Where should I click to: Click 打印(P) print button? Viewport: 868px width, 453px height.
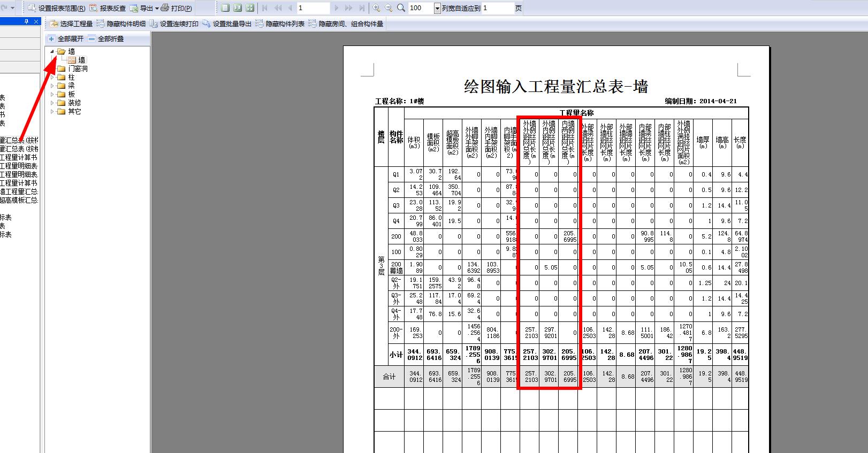pos(177,8)
